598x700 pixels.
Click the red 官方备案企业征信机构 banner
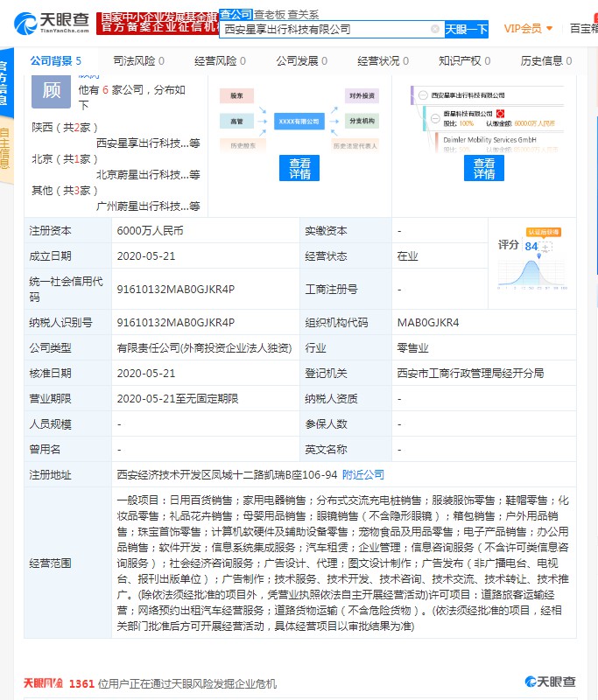coord(158,23)
